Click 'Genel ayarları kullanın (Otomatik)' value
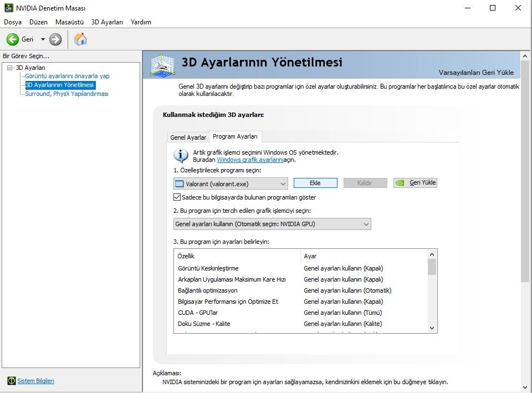This screenshot has width=532, height=393. [347, 290]
